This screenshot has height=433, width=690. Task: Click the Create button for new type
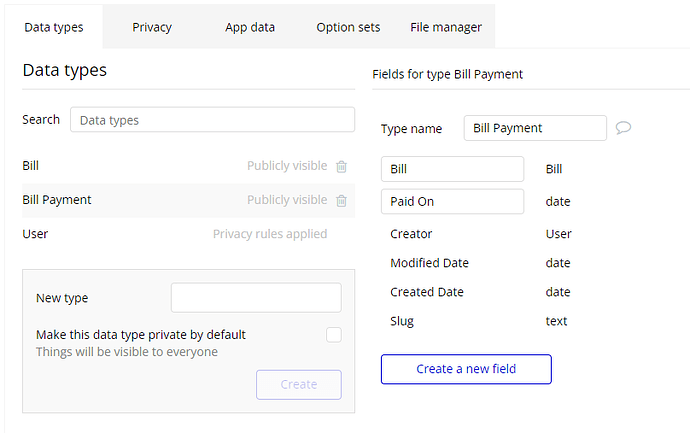(x=298, y=384)
